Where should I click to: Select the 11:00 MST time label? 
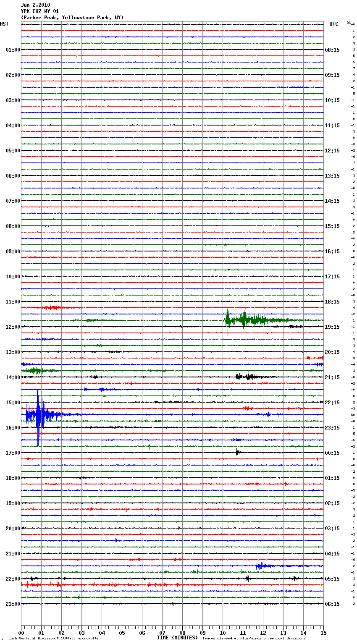pyautogui.click(x=13, y=302)
